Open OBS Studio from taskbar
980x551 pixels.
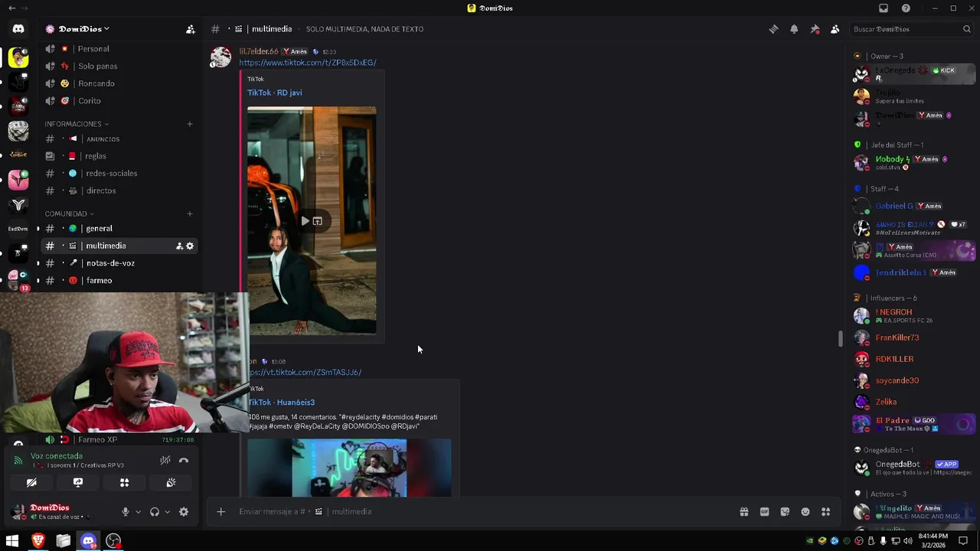[x=113, y=541]
